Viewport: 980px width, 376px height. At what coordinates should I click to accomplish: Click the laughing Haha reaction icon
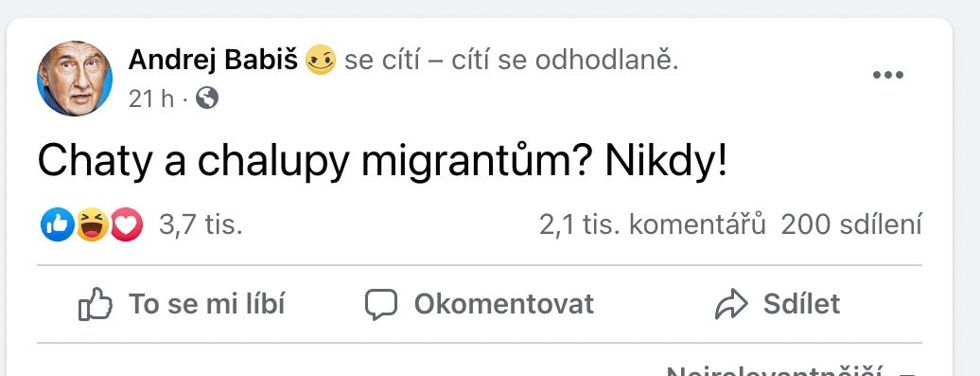[92, 224]
